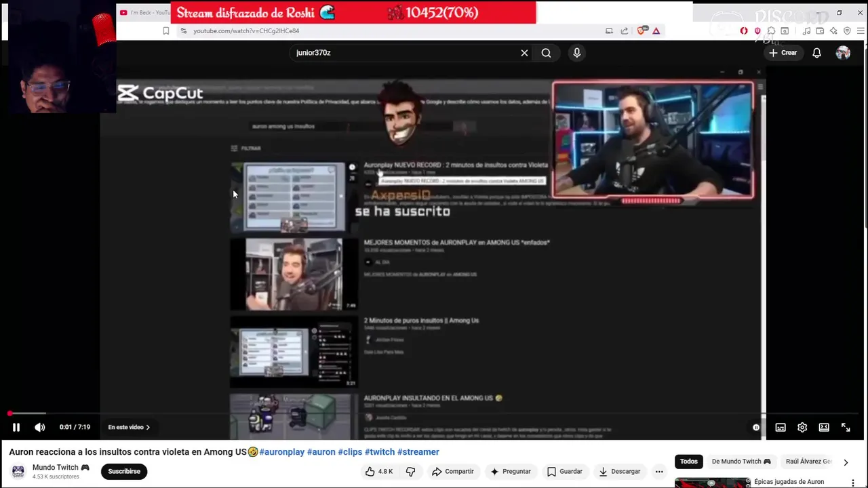Screen dimensions: 868x488
Task: Select 'De Mundo Twitch' filter chip
Action: (741, 462)
